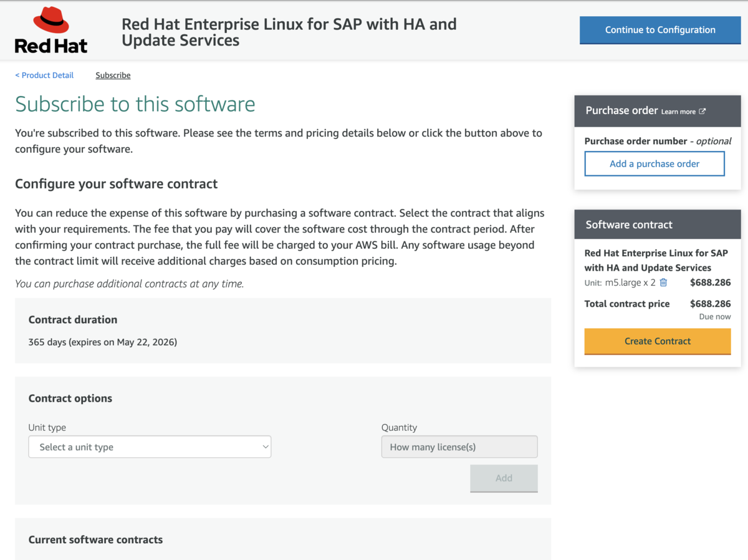Select the Subscribe breadcrumb tab
This screenshot has width=748, height=560.
pyautogui.click(x=113, y=75)
